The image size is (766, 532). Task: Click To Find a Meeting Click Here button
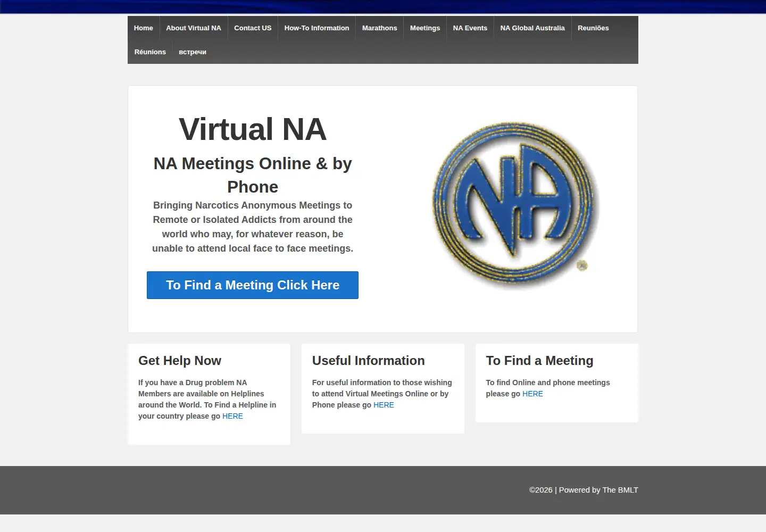[253, 285]
